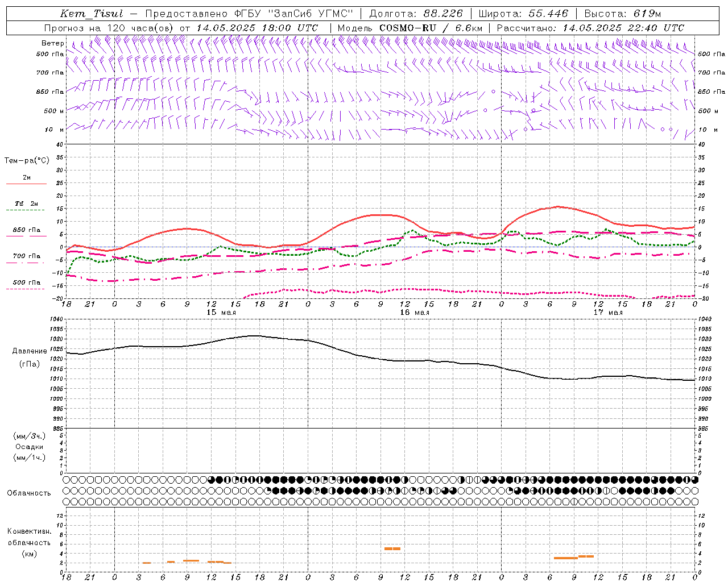
Task: Click the Облачность label
Action: pos(29,493)
